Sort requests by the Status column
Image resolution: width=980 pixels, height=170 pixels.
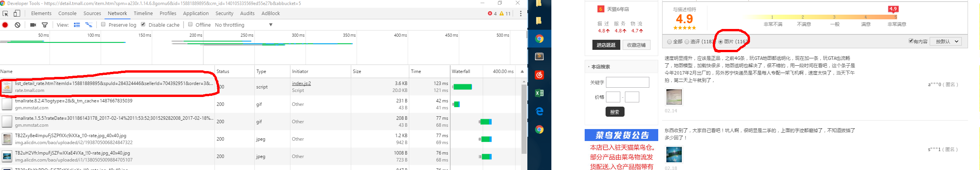(234, 71)
